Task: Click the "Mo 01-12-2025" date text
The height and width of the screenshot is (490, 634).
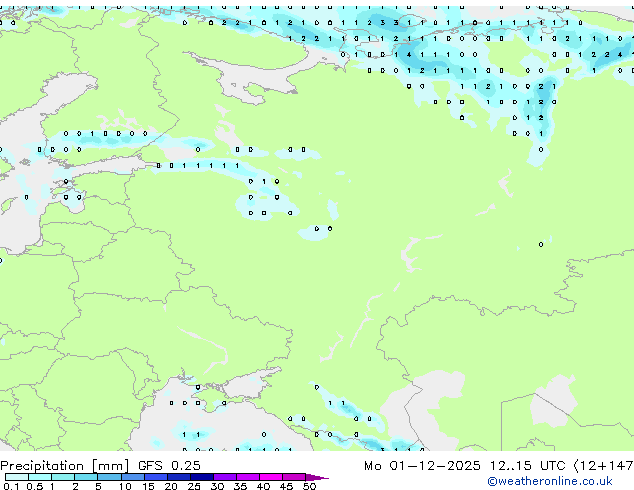Action: coord(422,466)
